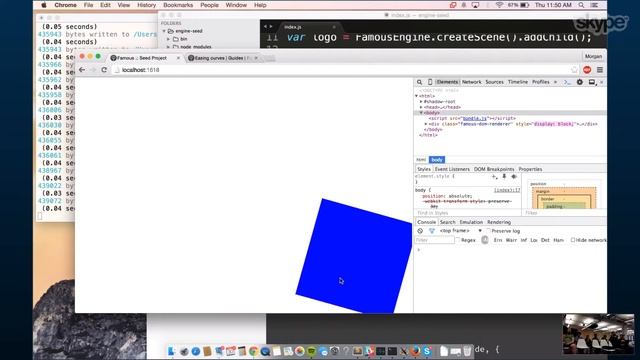Viewport: 640px width, 360px height.
Task: Click the new style rule plus icon
Action: (494, 177)
